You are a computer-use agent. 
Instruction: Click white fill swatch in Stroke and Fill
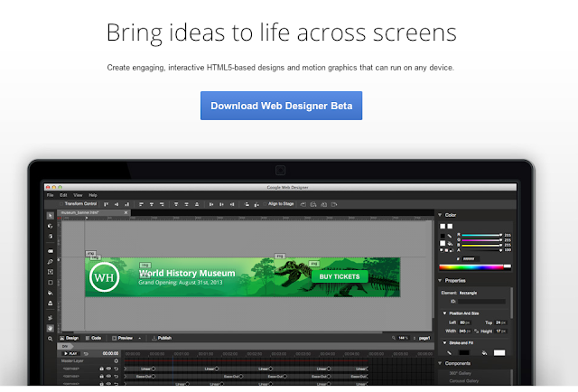[499, 353]
